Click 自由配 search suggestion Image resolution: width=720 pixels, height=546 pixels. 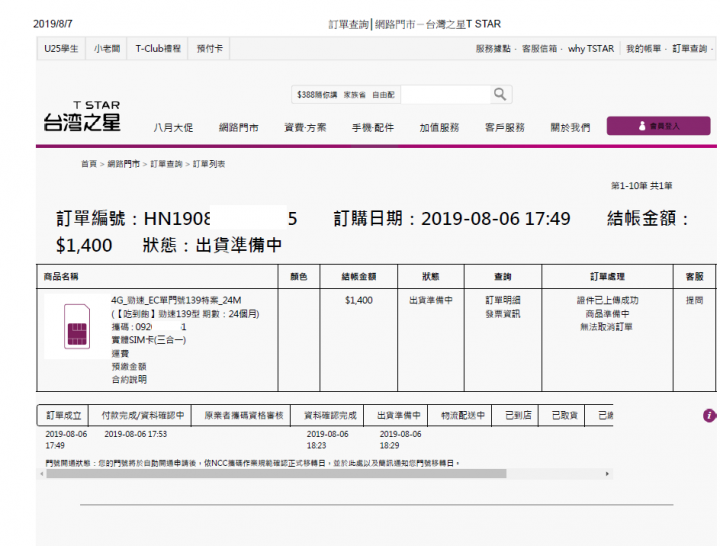tap(383, 95)
